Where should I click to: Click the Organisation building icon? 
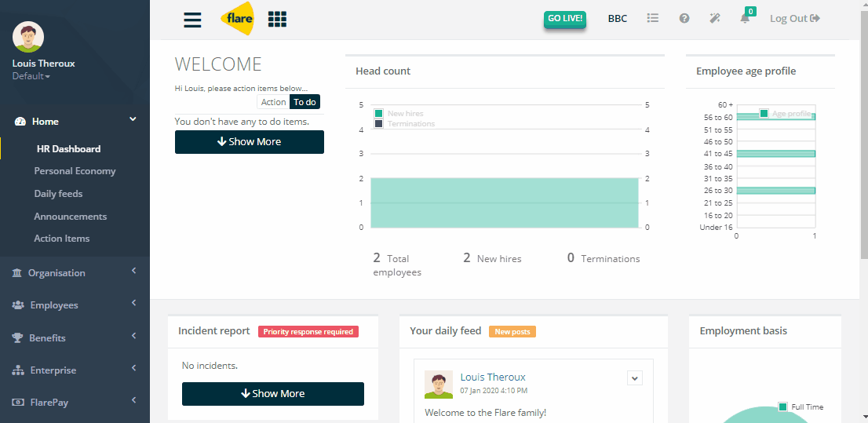pos(16,273)
